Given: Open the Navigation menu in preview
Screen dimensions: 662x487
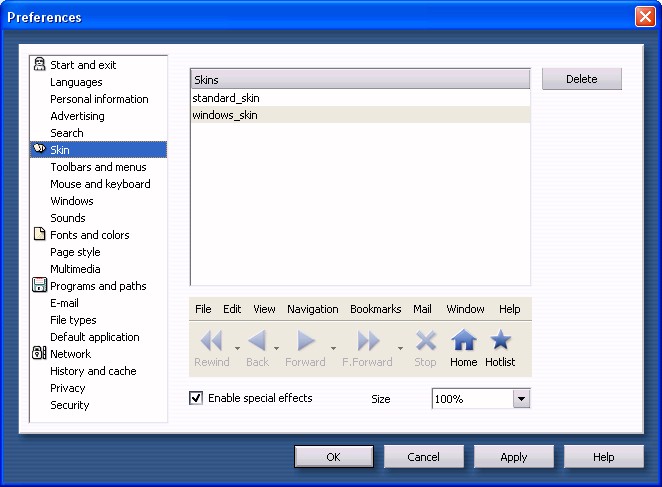Looking at the screenshot, I should point(312,309).
